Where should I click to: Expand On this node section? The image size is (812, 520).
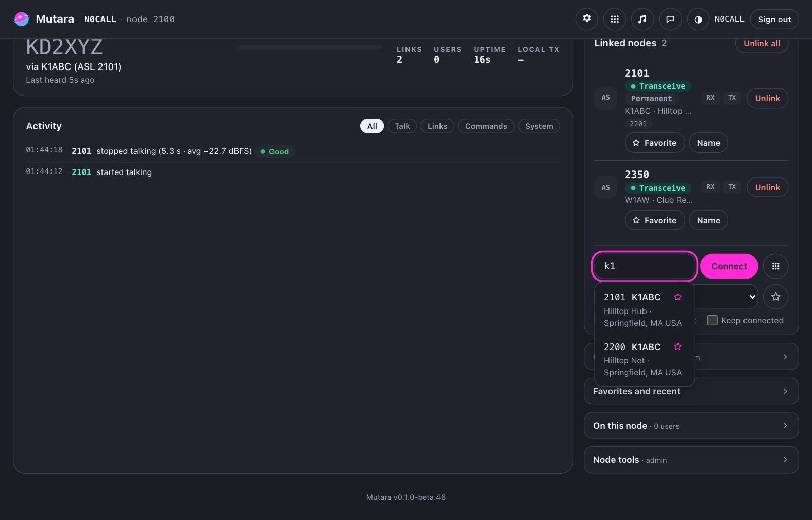pos(691,426)
